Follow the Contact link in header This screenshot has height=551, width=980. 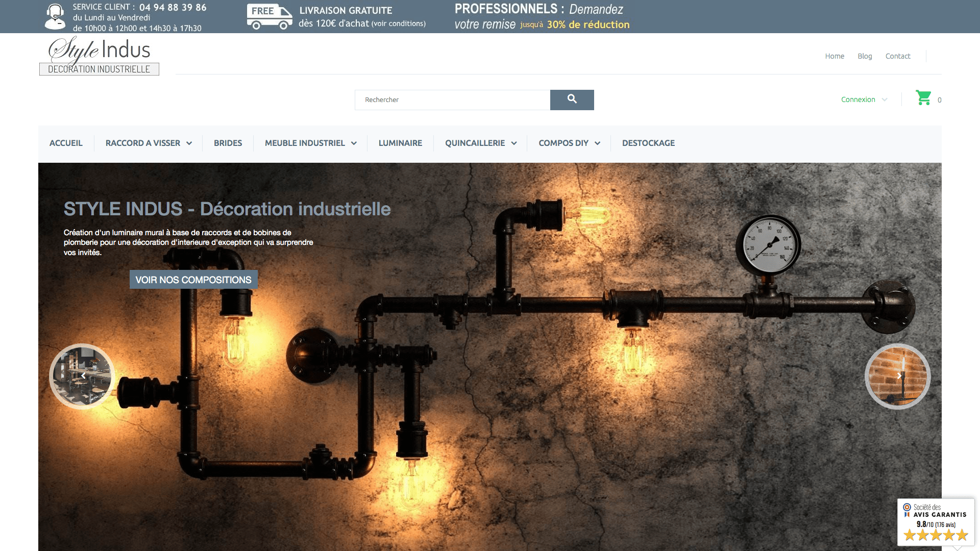(x=897, y=56)
